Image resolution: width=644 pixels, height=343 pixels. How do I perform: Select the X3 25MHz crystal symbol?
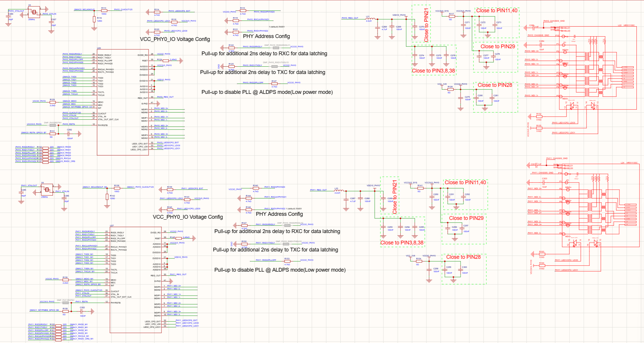[34, 12]
